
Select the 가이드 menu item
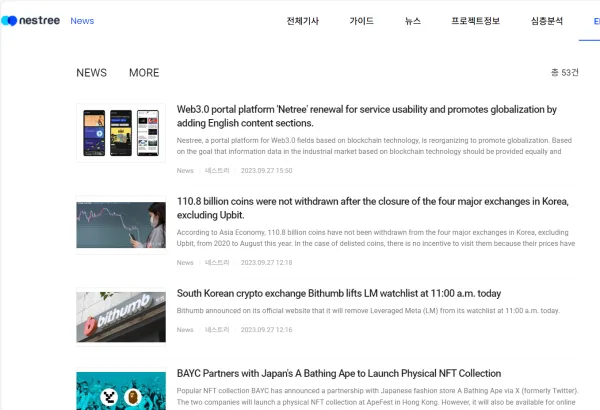(361, 21)
